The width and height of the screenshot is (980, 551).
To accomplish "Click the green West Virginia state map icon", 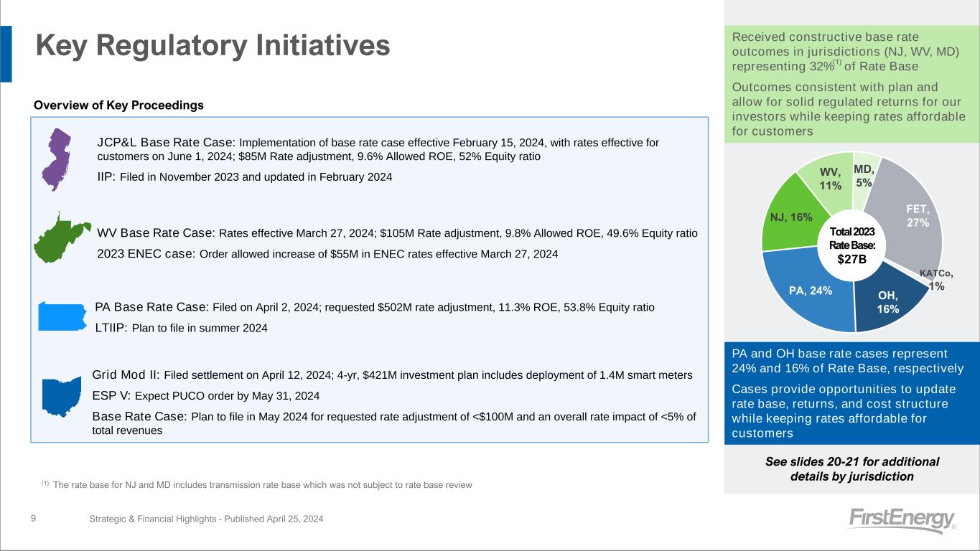I will point(60,237).
